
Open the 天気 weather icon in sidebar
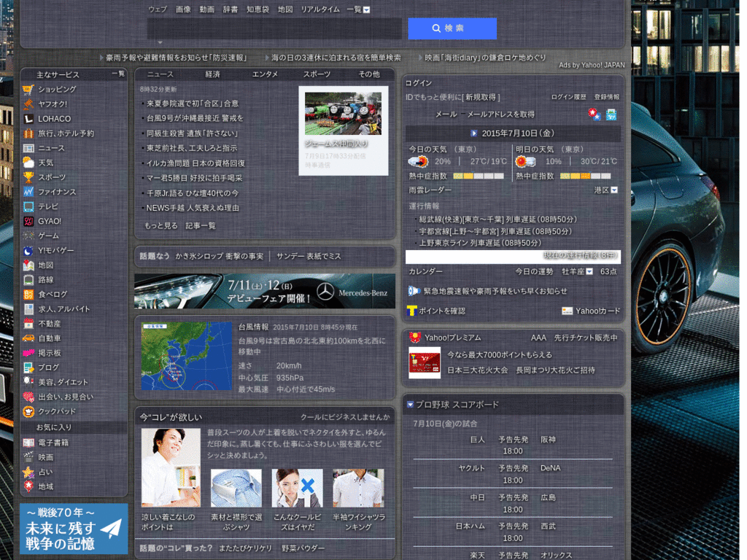tap(28, 163)
